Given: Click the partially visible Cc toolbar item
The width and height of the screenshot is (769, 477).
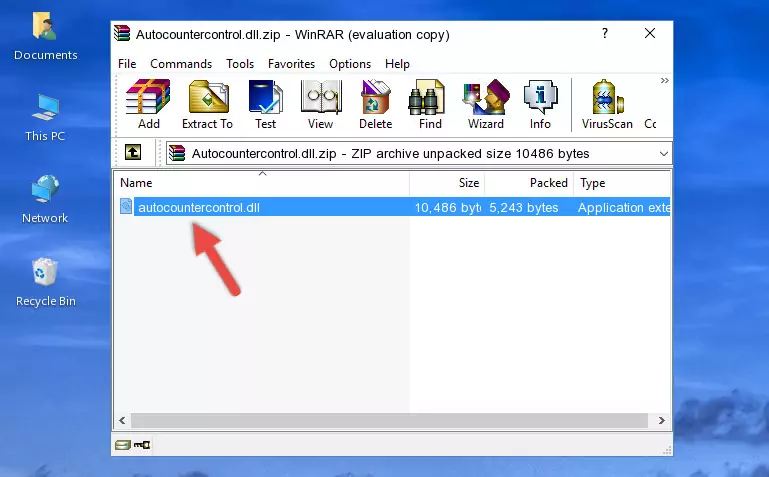Looking at the screenshot, I should (650, 124).
